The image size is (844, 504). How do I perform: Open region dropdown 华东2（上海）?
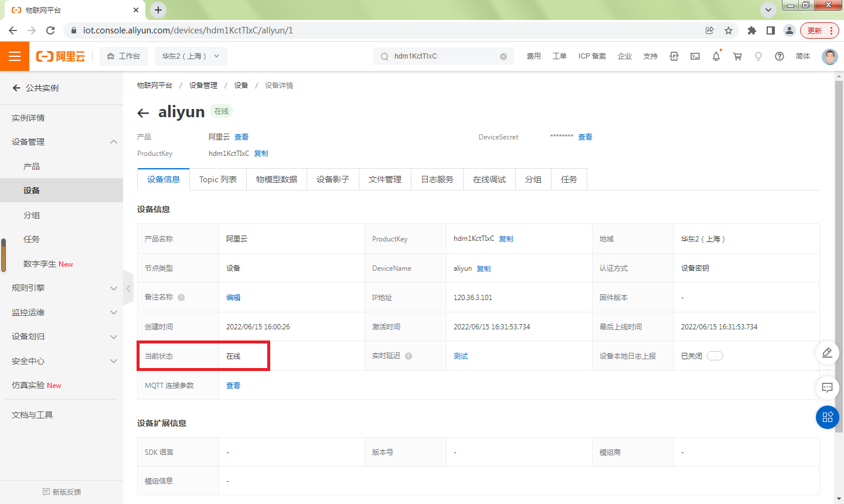[191, 56]
